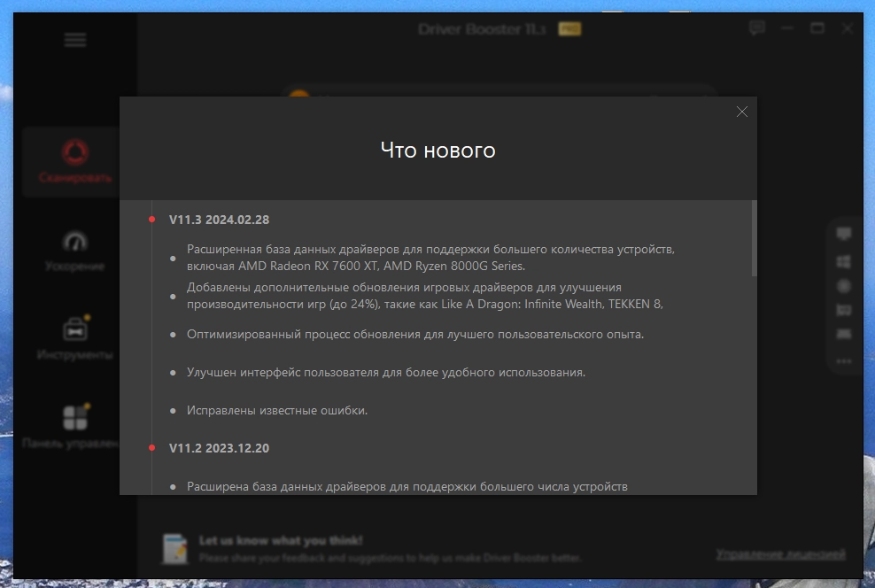Click the "Улучшен интерфейс пользователя" entry
The width and height of the screenshot is (875, 588).
(385, 372)
